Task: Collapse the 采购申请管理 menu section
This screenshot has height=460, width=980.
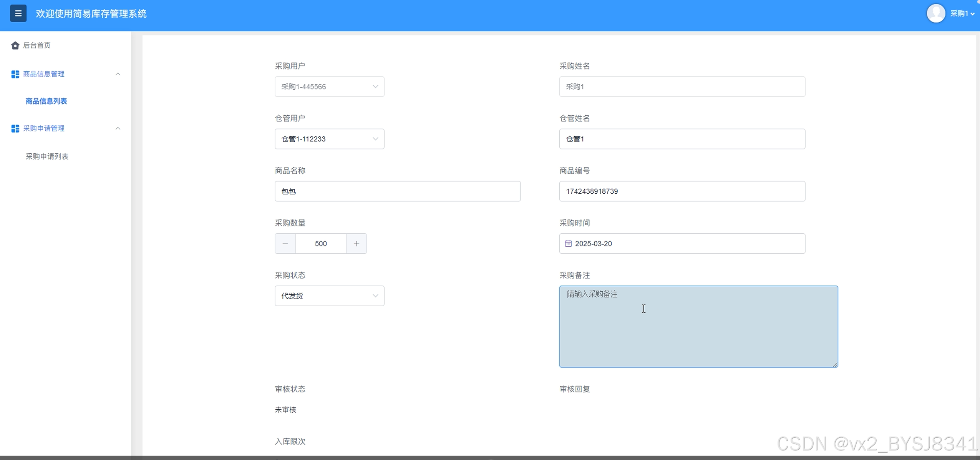Action: (x=118, y=128)
